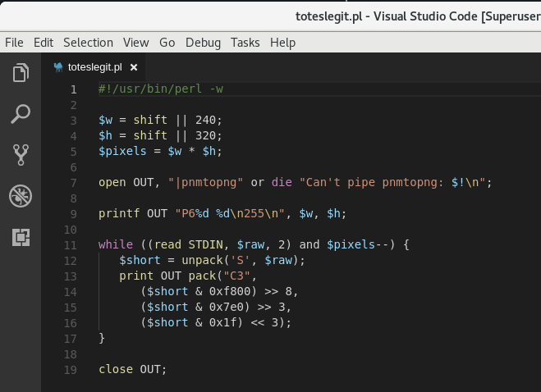Viewport: 541px width, 392px height.
Task: Open the Debug view in activity bar
Action: point(21,195)
